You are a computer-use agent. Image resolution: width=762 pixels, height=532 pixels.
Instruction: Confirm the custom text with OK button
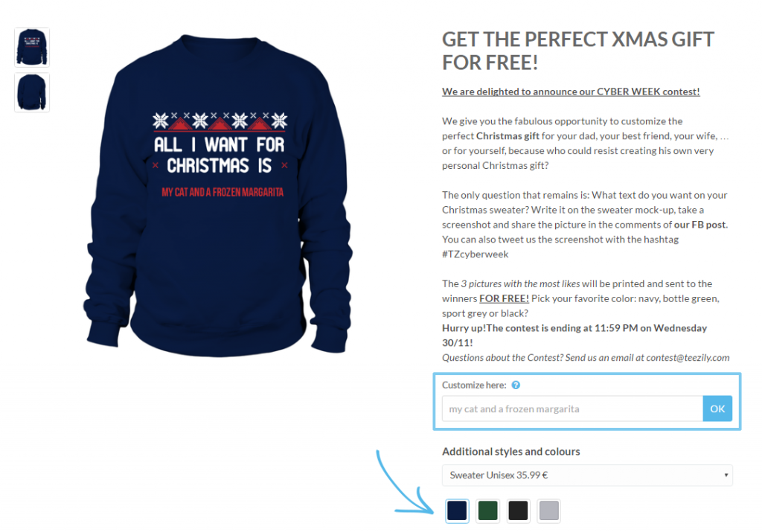(x=717, y=408)
